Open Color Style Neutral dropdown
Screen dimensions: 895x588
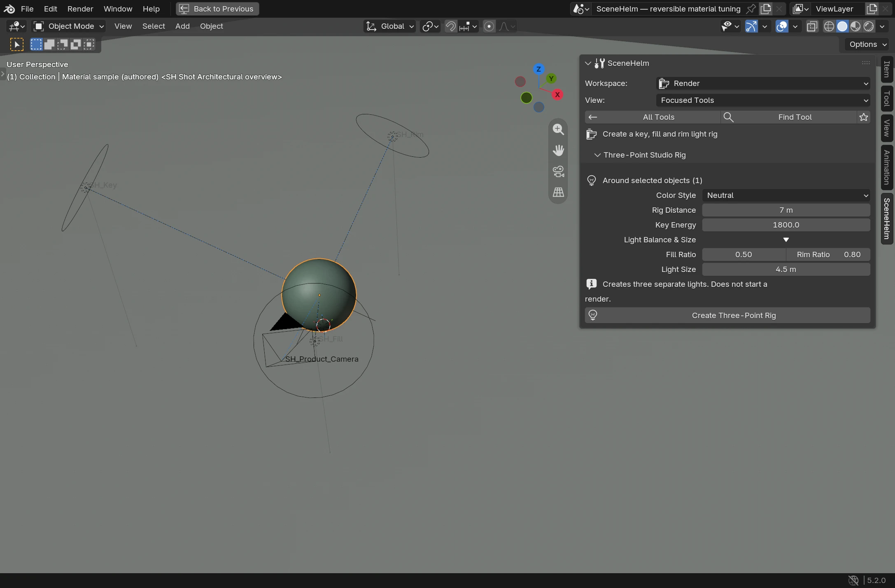coord(786,195)
